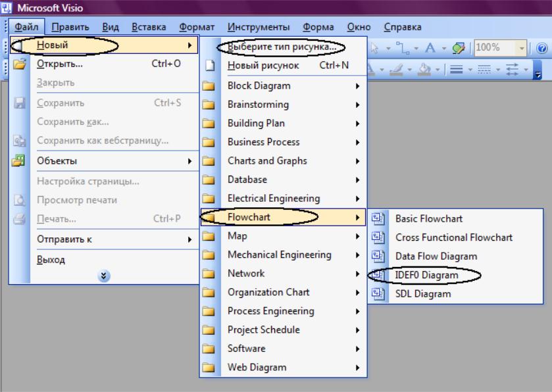This screenshot has width=552, height=392.
Task: Open the Database category
Action: click(284, 180)
